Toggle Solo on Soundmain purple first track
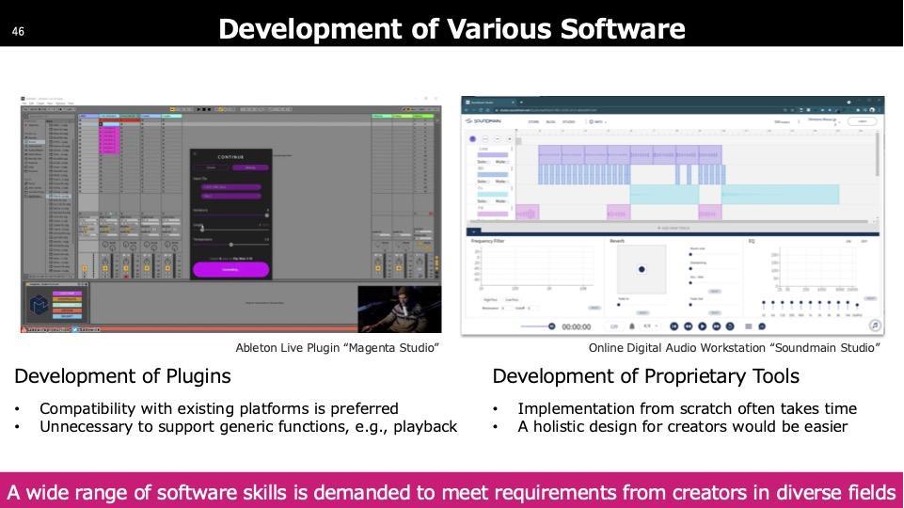This screenshot has width=904, height=508. 482,162
